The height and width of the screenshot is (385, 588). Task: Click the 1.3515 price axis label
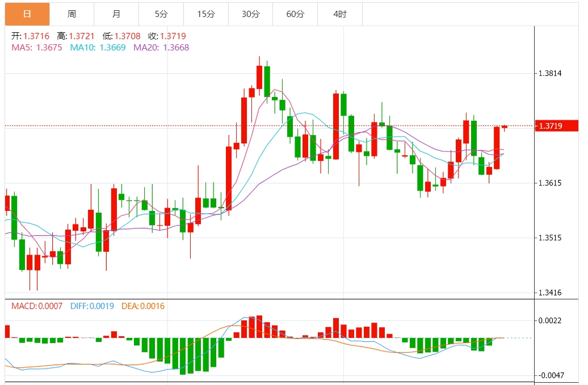point(550,238)
